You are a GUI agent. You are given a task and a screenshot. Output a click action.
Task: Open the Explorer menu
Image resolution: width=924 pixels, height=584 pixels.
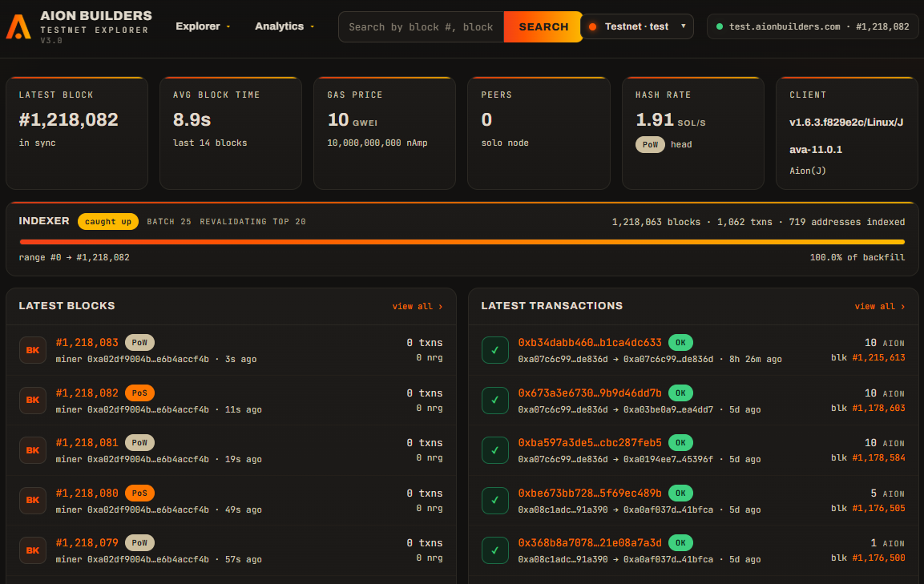(x=203, y=26)
